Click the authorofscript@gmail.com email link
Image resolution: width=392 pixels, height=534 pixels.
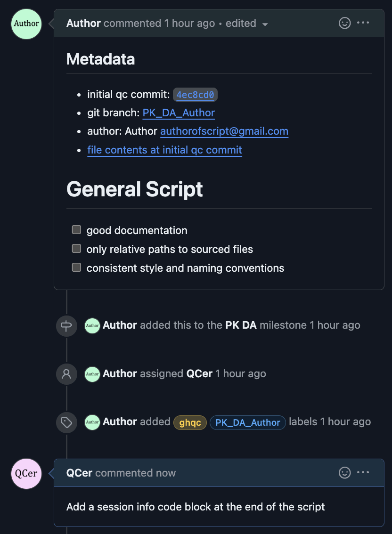tap(224, 131)
